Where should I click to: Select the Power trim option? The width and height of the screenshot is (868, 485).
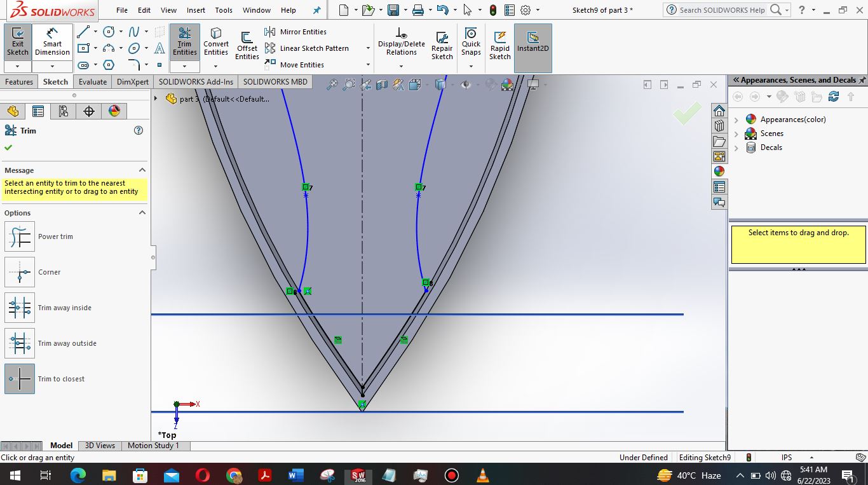coord(20,236)
